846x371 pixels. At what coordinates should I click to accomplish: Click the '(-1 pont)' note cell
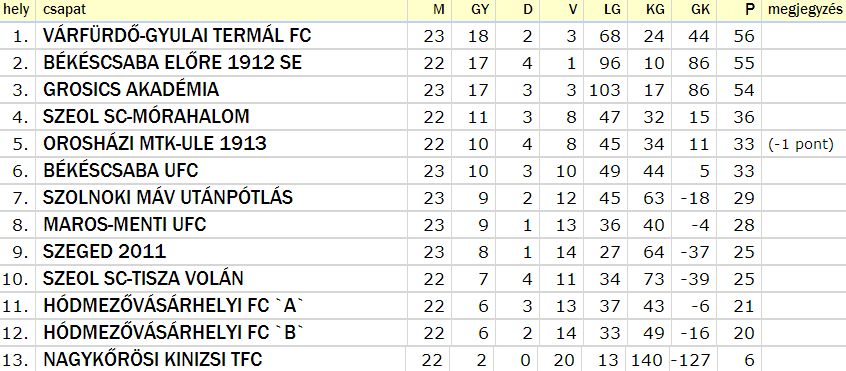[x=801, y=145]
